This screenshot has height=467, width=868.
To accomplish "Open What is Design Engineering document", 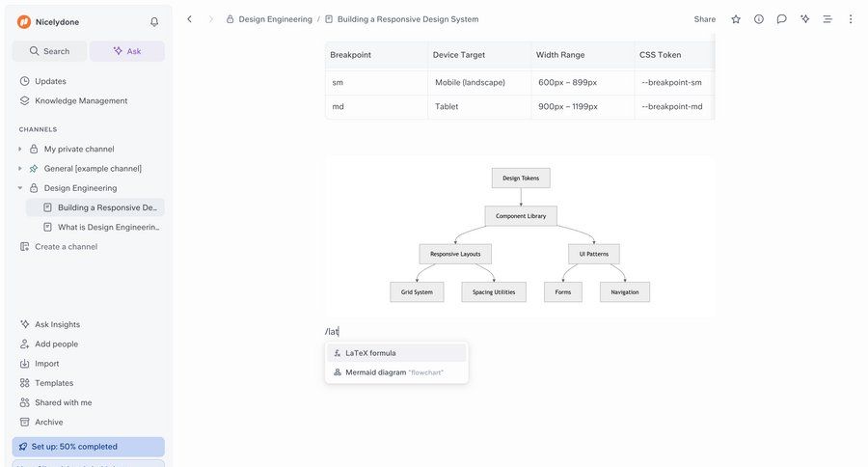I will [x=108, y=227].
